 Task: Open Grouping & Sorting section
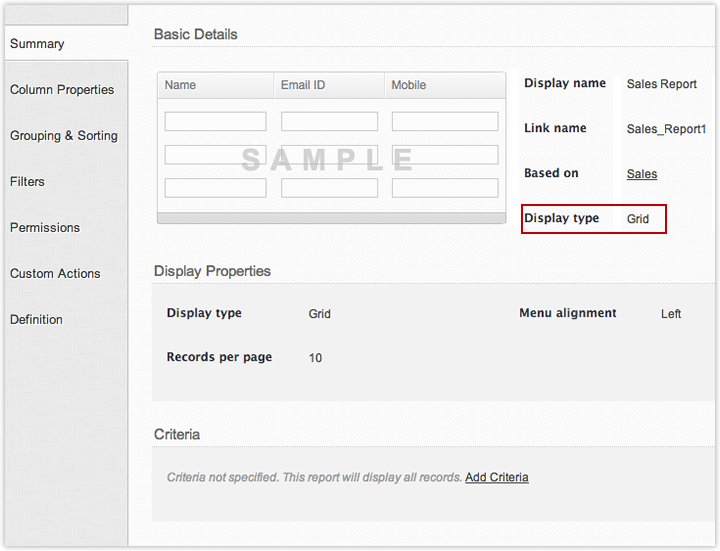point(64,136)
